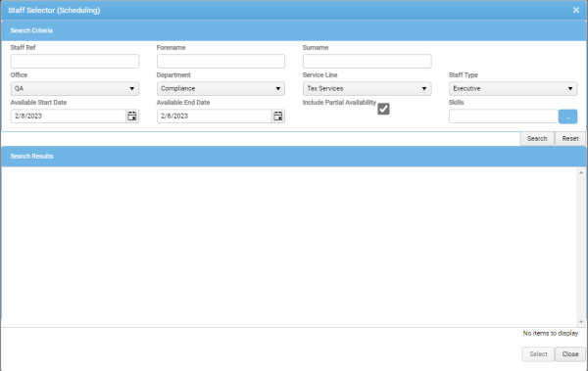Click the Reset button

[x=570, y=139]
